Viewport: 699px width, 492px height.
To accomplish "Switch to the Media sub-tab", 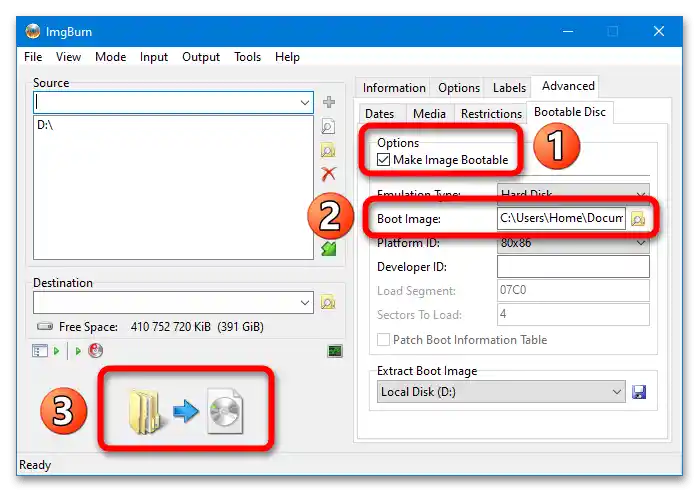I will click(x=429, y=114).
